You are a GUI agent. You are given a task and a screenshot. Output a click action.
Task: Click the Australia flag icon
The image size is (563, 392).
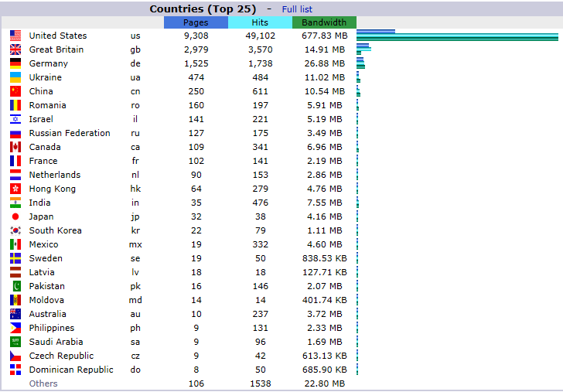(15, 314)
